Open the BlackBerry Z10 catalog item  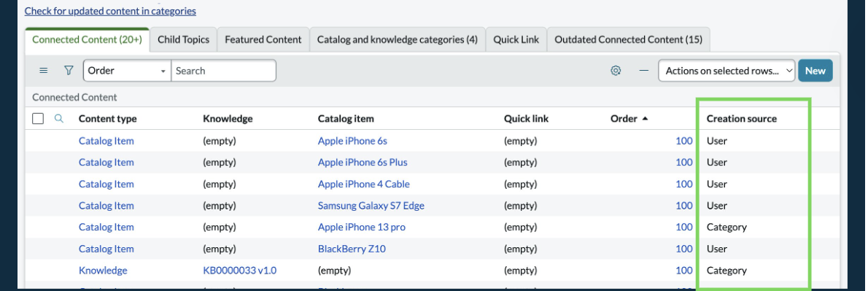[352, 249]
